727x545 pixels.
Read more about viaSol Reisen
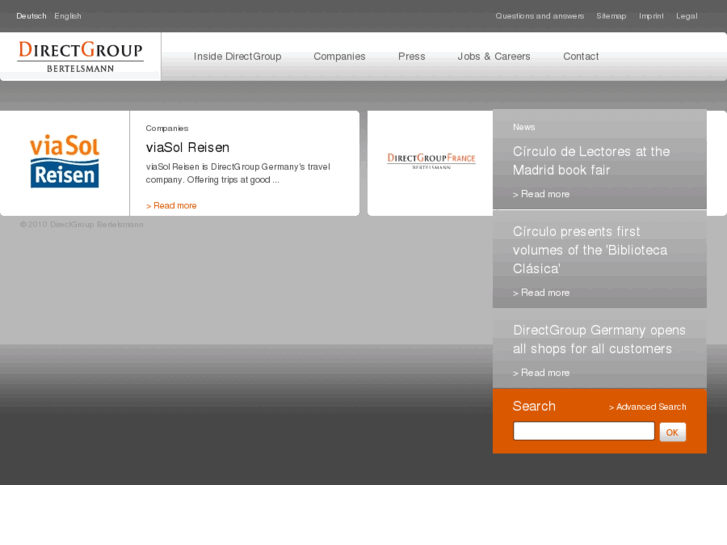171,205
